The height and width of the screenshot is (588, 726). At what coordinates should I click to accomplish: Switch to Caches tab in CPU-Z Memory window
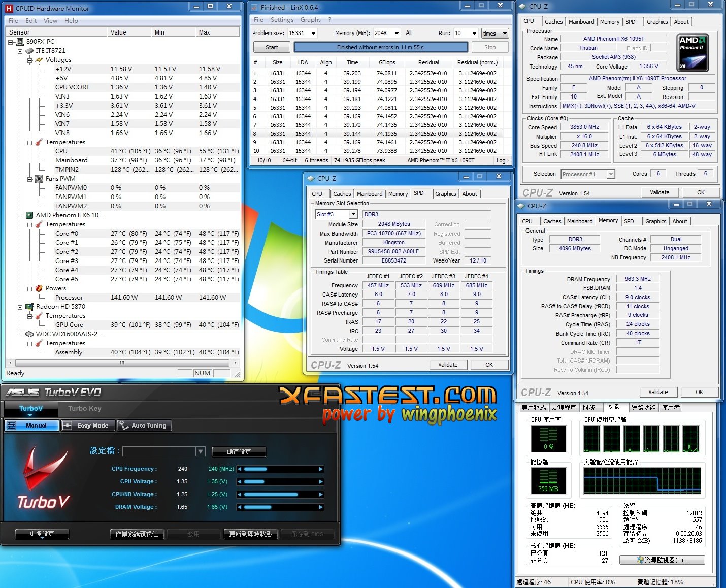[552, 221]
